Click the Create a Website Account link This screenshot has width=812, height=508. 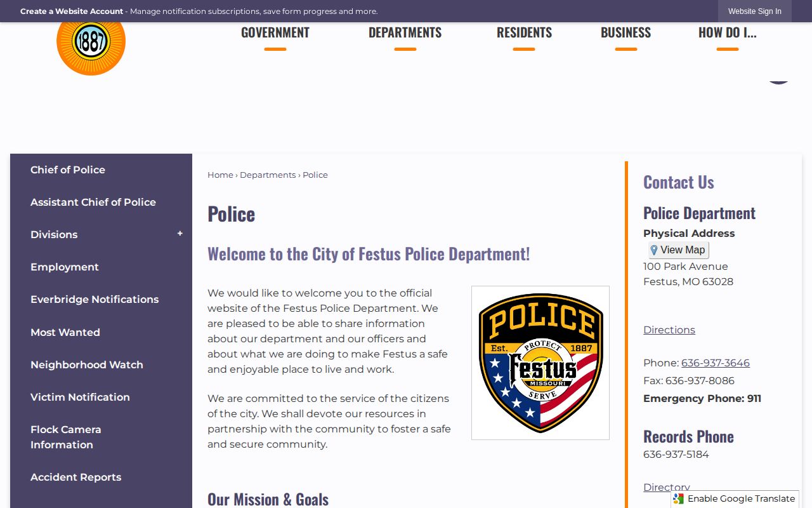72,11
